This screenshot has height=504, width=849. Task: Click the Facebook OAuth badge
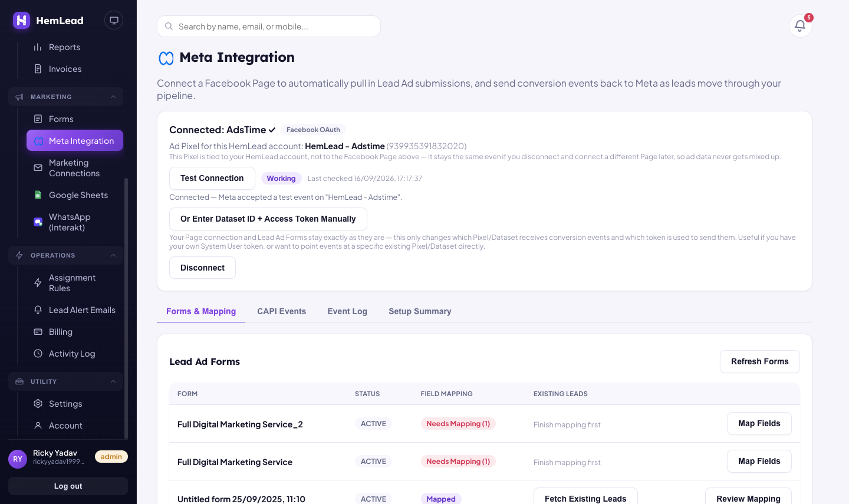click(313, 130)
